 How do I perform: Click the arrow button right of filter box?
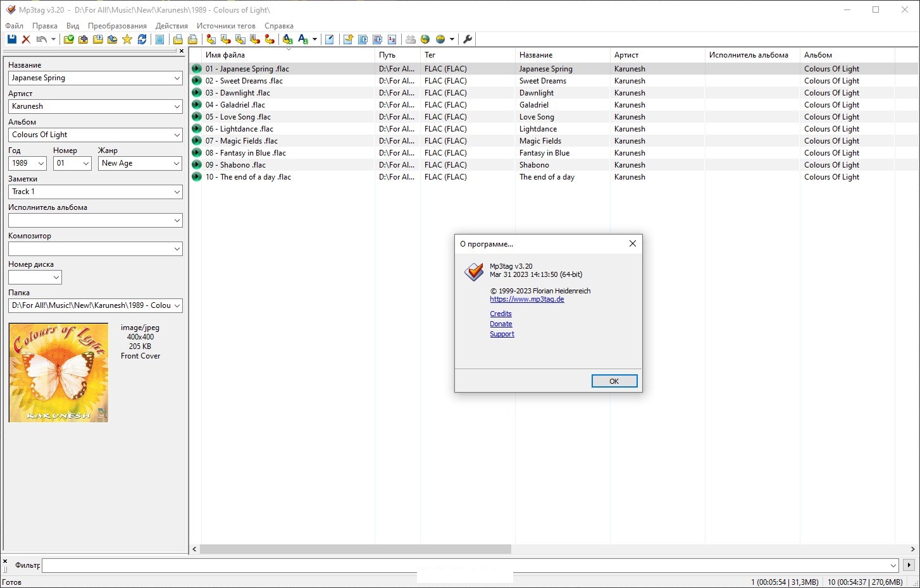click(909, 565)
